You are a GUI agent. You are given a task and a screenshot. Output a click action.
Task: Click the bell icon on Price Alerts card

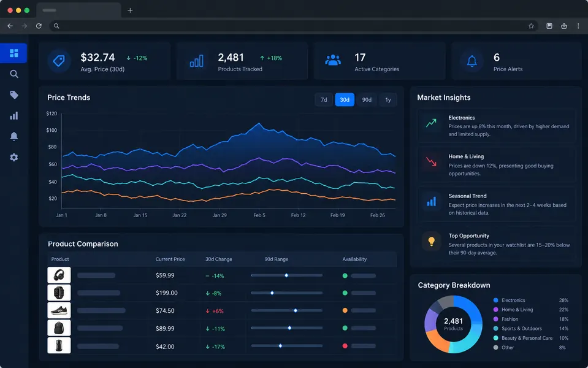pos(472,61)
